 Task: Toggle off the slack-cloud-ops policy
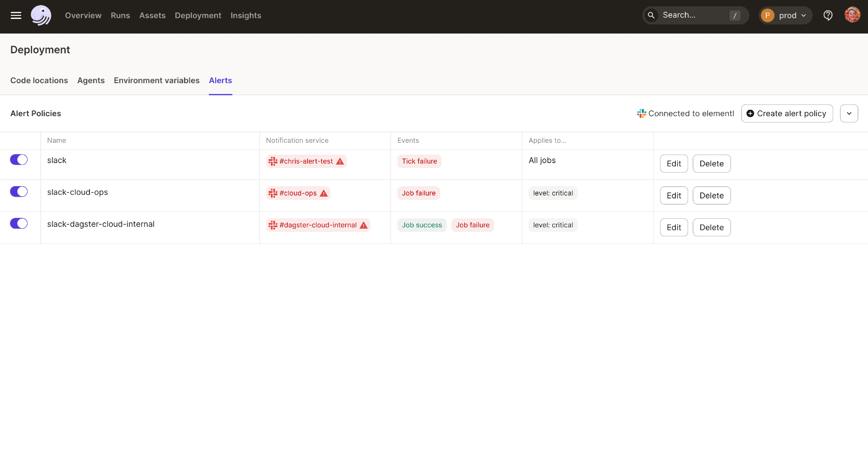click(x=19, y=191)
